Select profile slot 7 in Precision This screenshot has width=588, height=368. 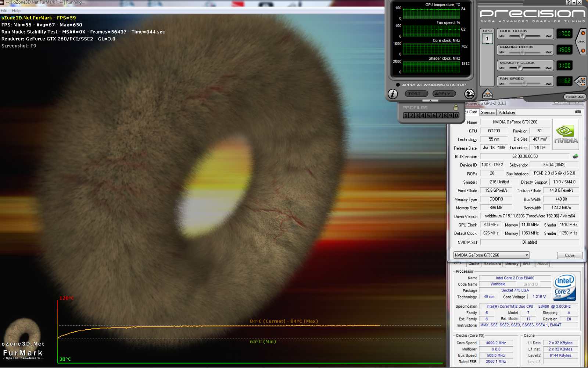(440, 116)
